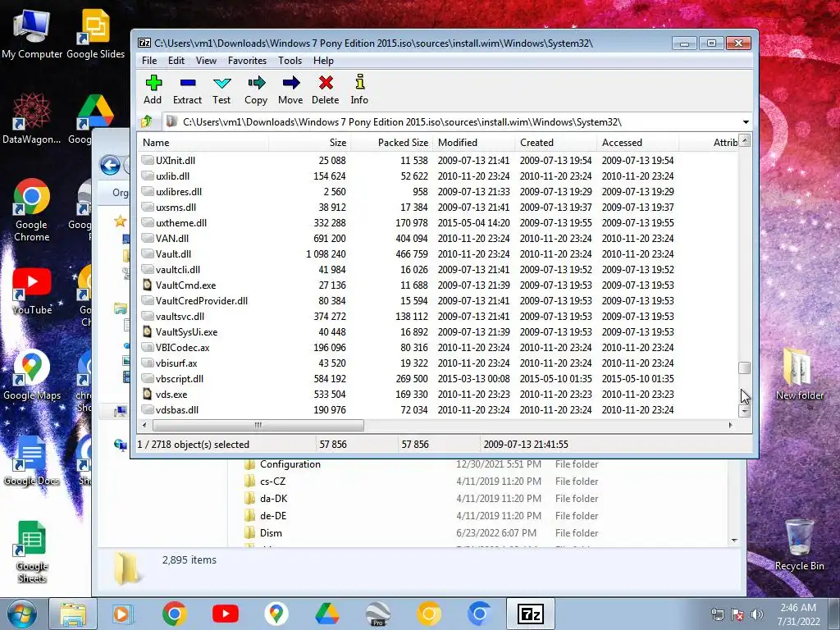840x630 pixels.
Task: Select the de-DE folder in Explorer window
Action: coord(273,516)
